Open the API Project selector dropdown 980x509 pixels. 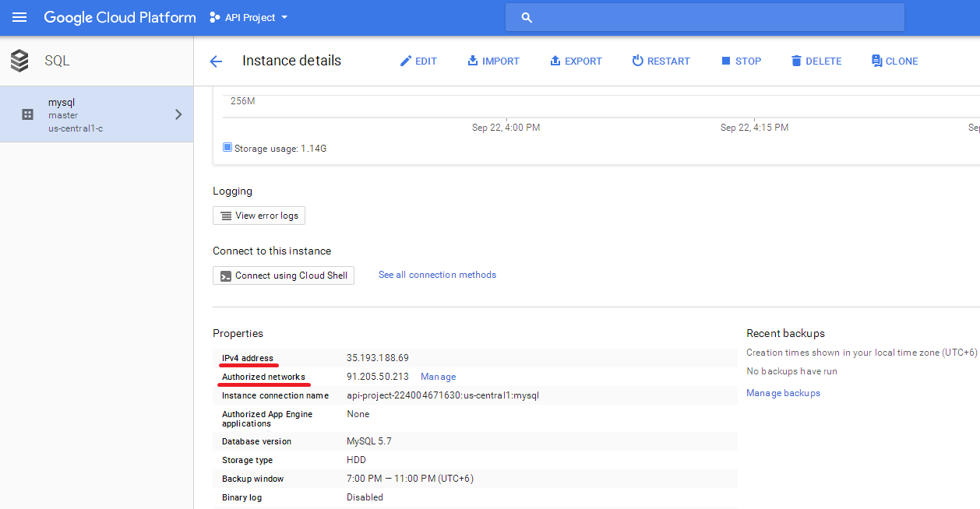[249, 17]
